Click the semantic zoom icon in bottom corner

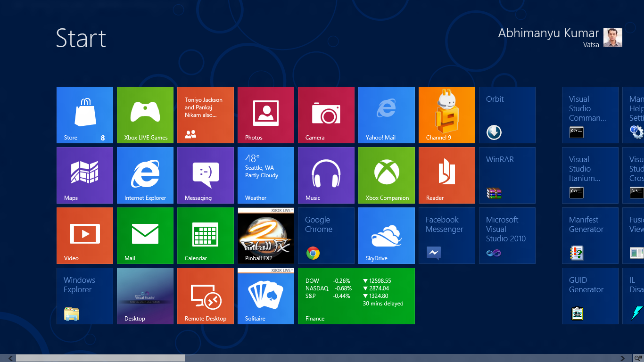pos(640,358)
